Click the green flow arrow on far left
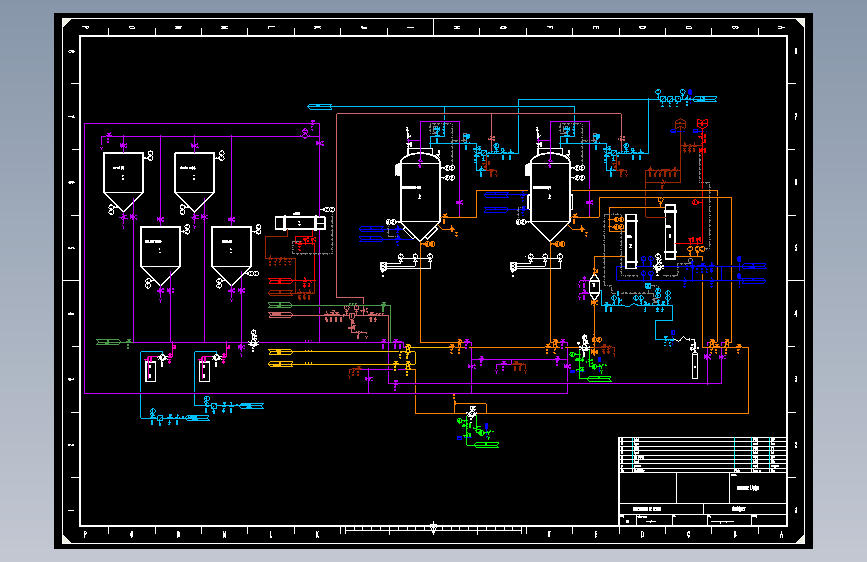 tap(108, 342)
